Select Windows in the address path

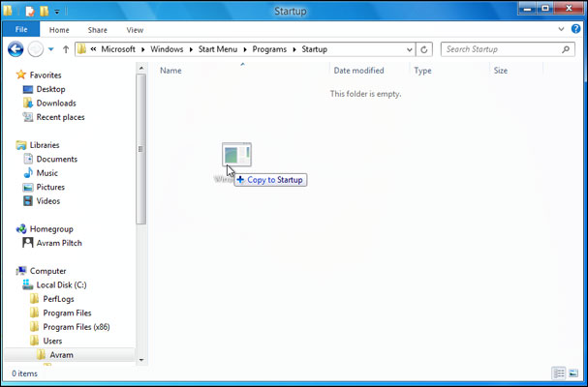(167, 49)
